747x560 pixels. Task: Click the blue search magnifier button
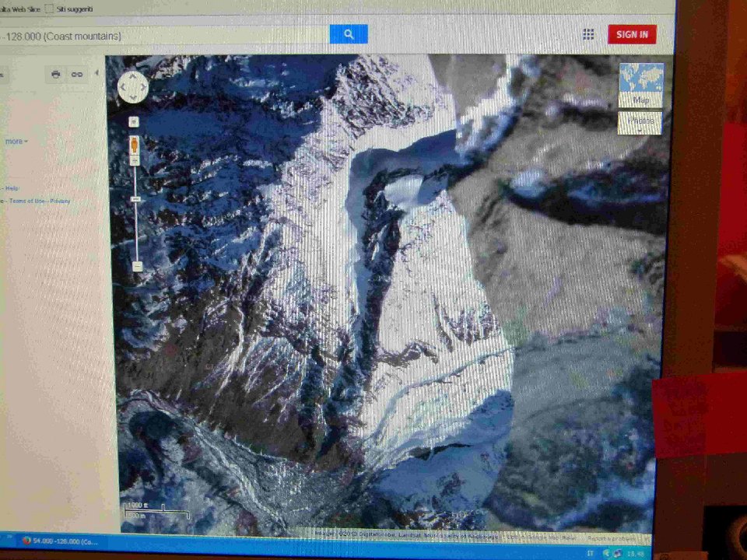coord(348,34)
